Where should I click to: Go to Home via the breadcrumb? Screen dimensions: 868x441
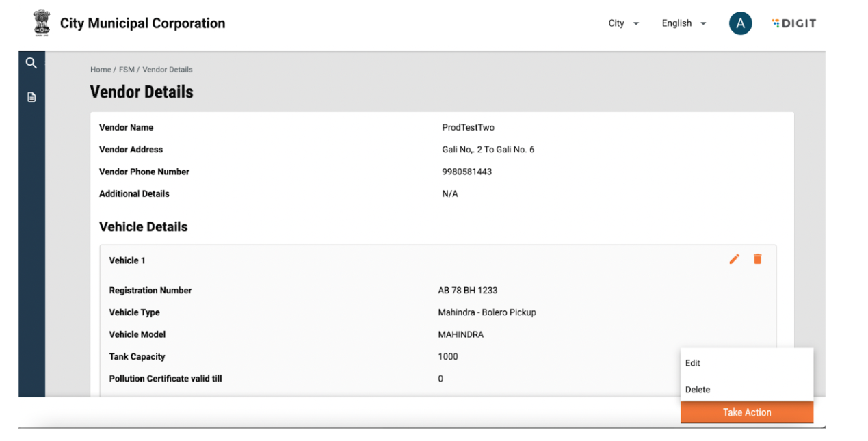click(x=101, y=70)
